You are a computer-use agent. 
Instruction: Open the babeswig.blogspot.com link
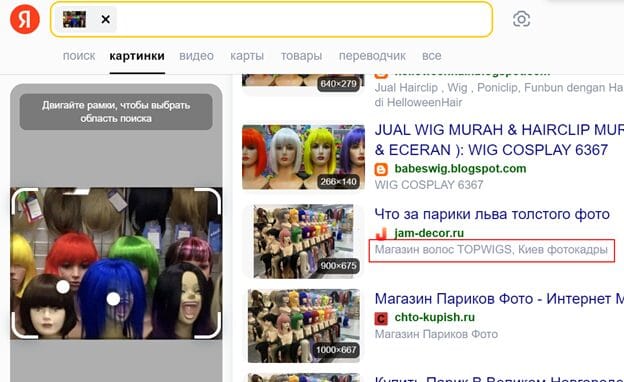pos(460,169)
